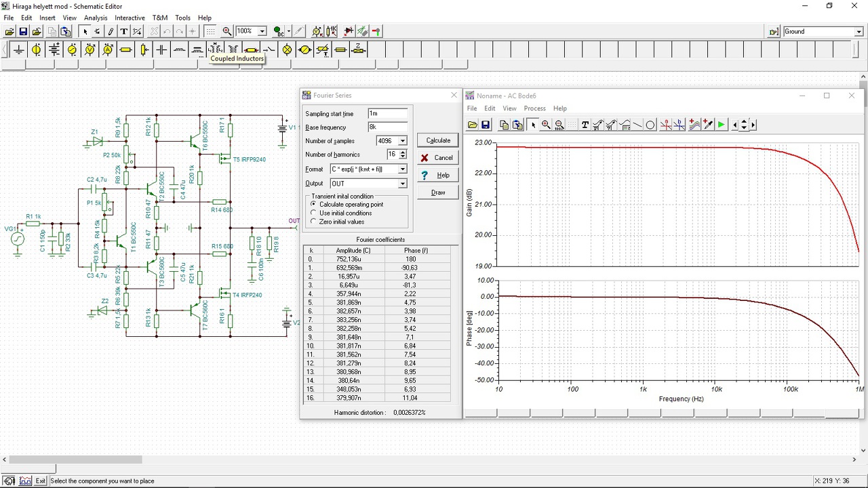868x488 pixels.
Task: Insert a resistor from the component toolbar
Action: point(125,49)
